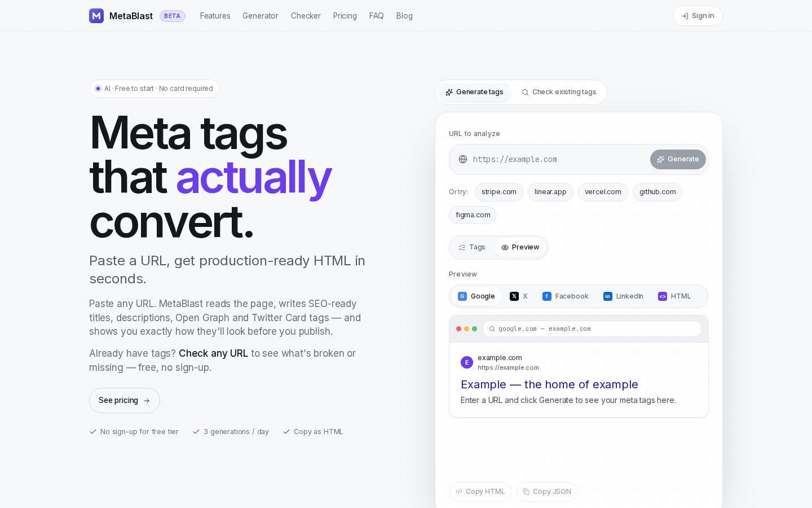
Task: Click checkmark beside 'Copy as HTML'
Action: click(286, 432)
